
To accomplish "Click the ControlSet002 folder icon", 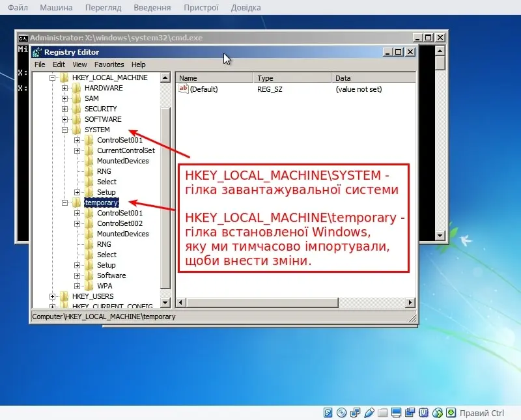I will pos(89,223).
